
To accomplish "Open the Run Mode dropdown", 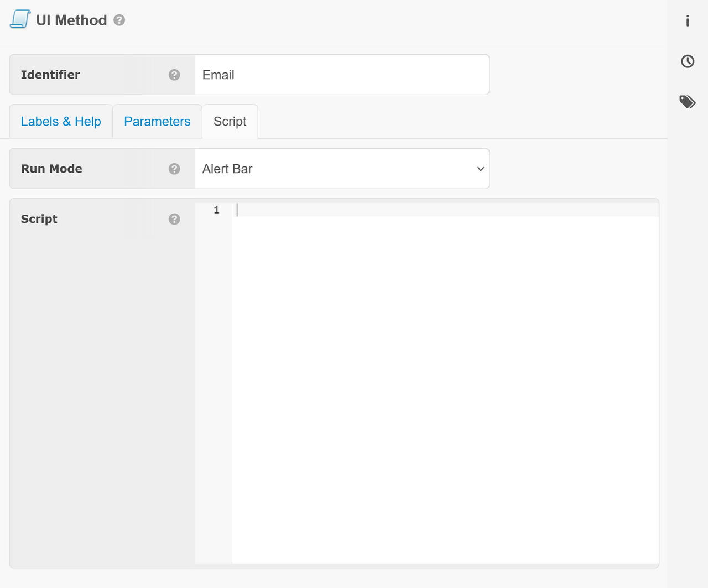I will click(x=342, y=169).
